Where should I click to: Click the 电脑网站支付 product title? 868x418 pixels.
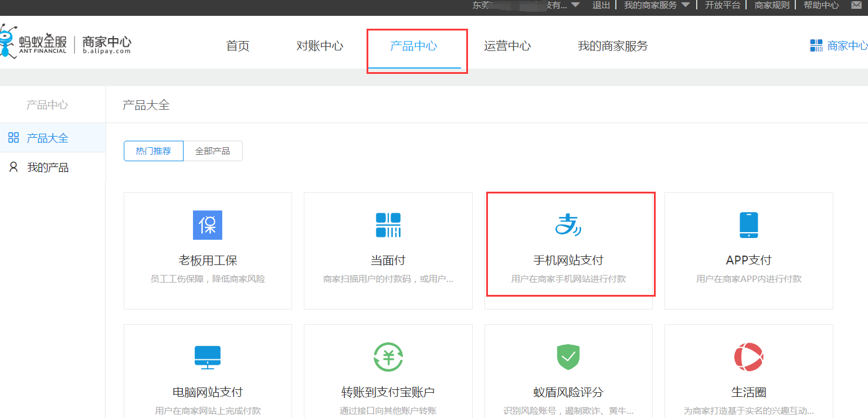tap(208, 392)
